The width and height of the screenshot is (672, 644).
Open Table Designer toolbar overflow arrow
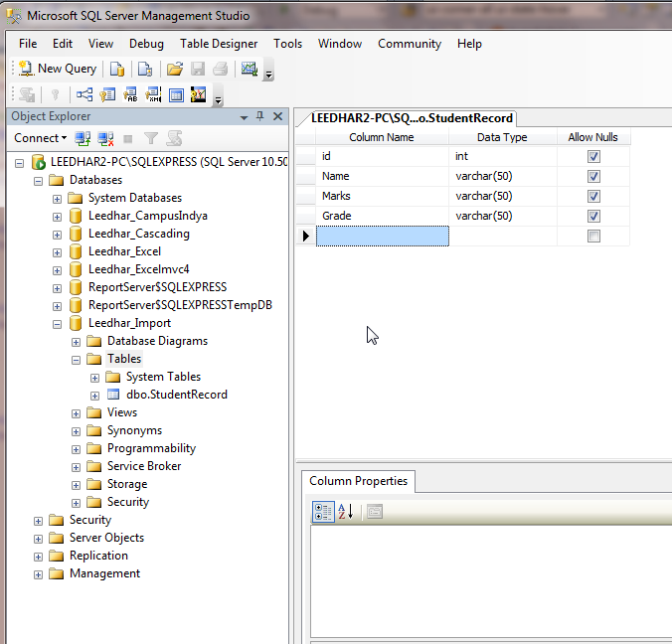(x=218, y=101)
